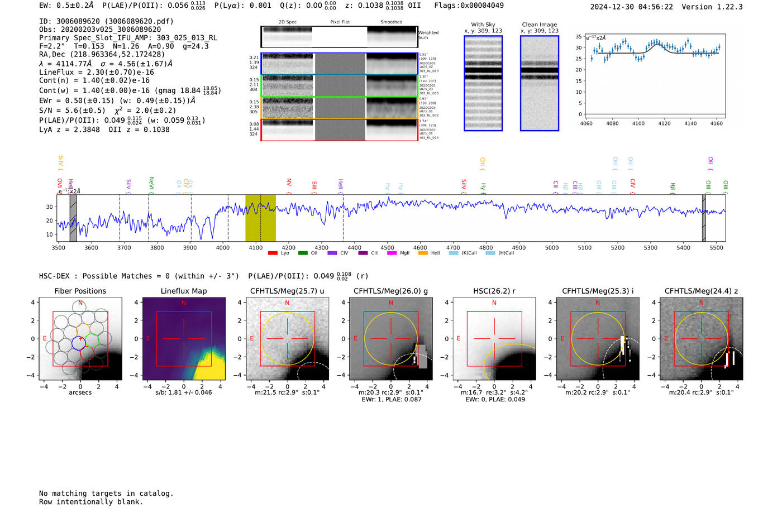This screenshot has height=532, width=782.
Task: Open the HSC(26.2) r cutout
Action: coord(494,339)
